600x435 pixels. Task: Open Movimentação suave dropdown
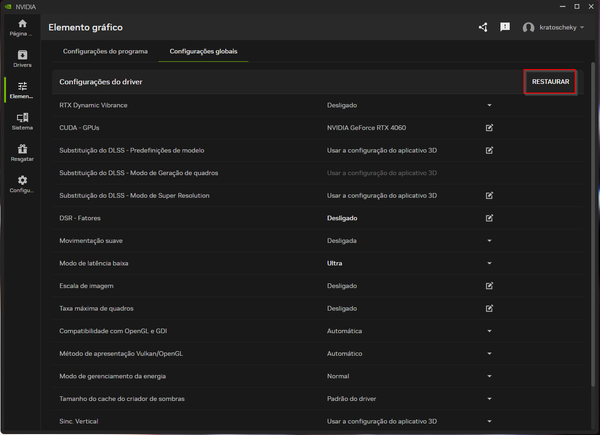[490, 241]
